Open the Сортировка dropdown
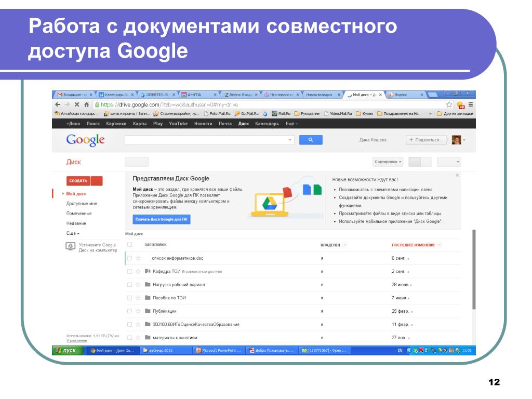This screenshot has width=532, height=399. click(x=388, y=162)
